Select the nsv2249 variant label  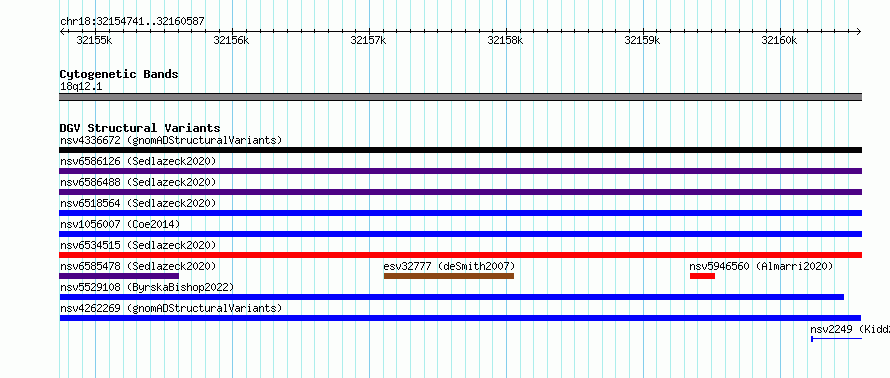pos(850,329)
